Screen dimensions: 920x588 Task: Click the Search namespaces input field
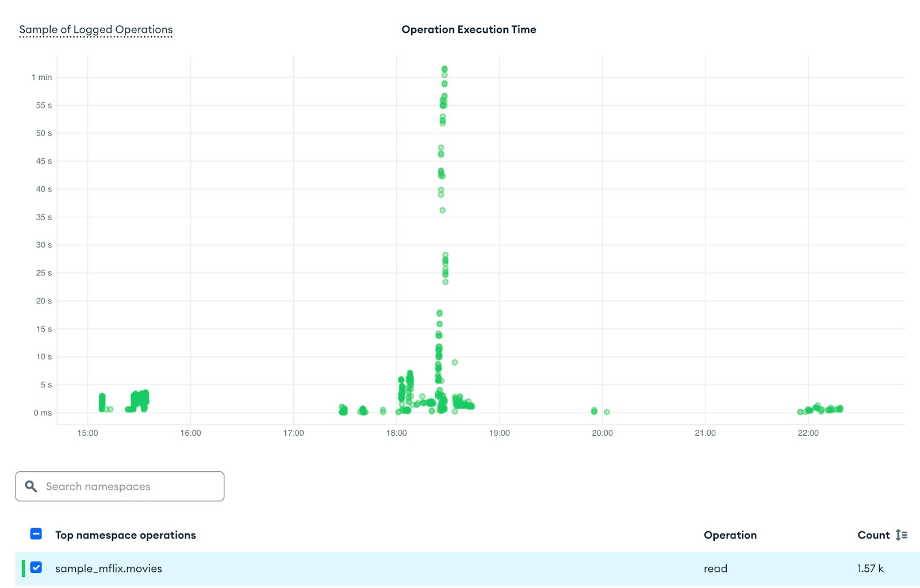[x=120, y=486]
